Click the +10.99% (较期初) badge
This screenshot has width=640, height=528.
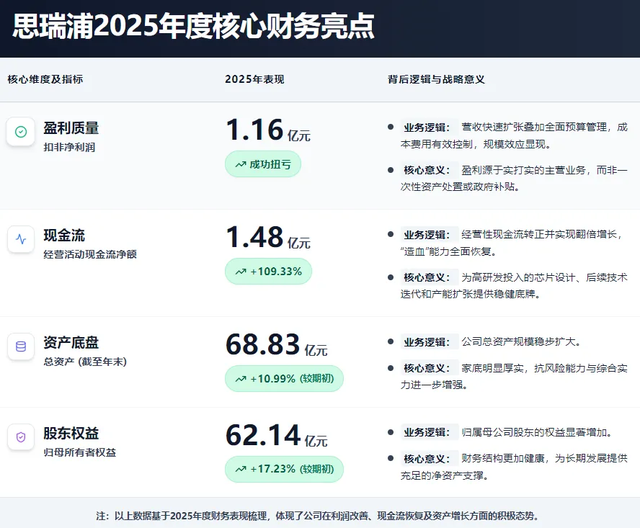[x=284, y=379]
